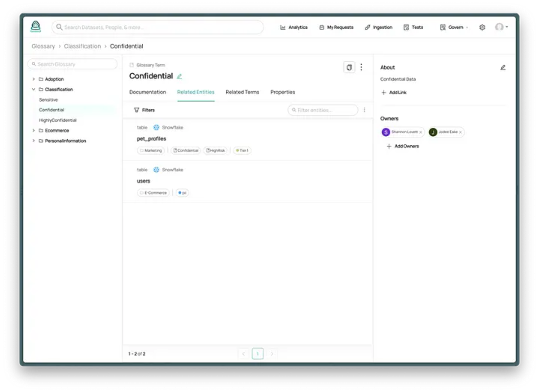Screen dimensions: 539x392
Task: Click Add Link
Action: pos(394,92)
